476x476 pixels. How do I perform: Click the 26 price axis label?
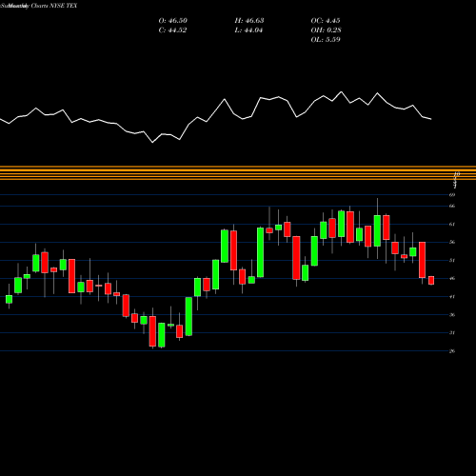click(452, 351)
